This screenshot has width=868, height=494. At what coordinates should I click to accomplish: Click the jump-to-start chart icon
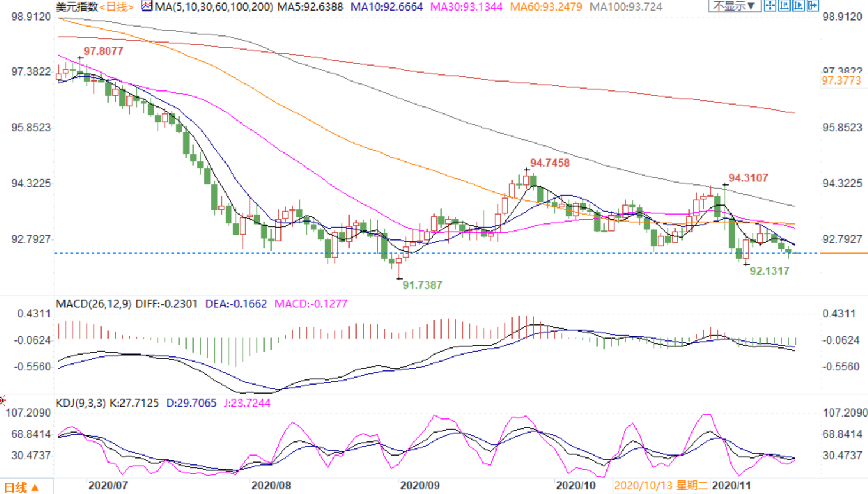(x=784, y=5)
